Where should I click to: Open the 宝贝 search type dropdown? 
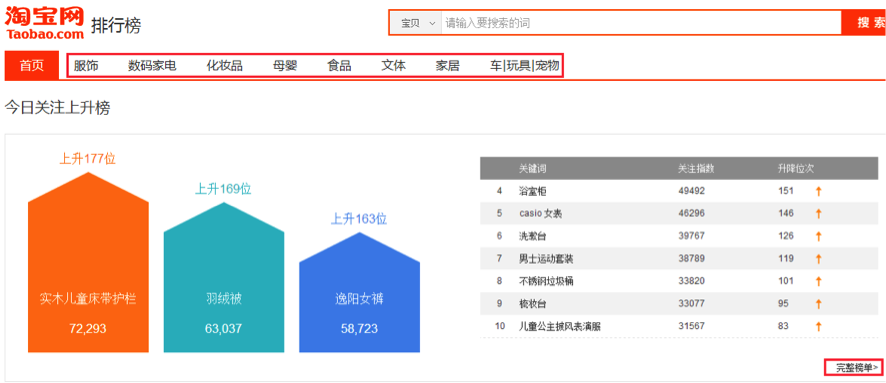tap(416, 24)
